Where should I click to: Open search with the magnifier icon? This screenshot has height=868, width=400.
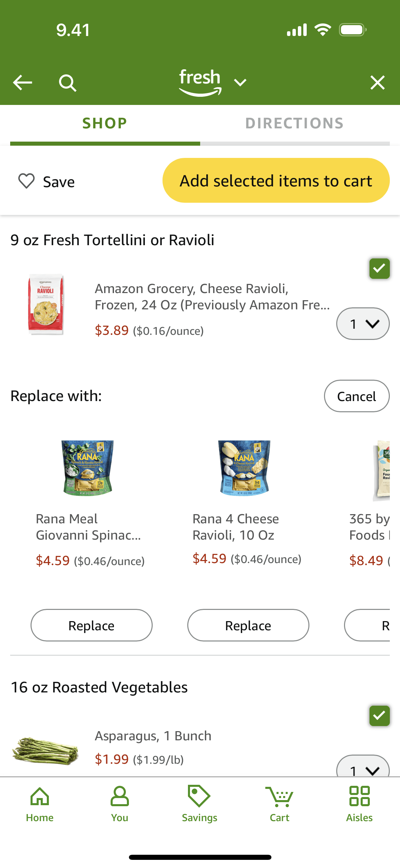[x=68, y=83]
